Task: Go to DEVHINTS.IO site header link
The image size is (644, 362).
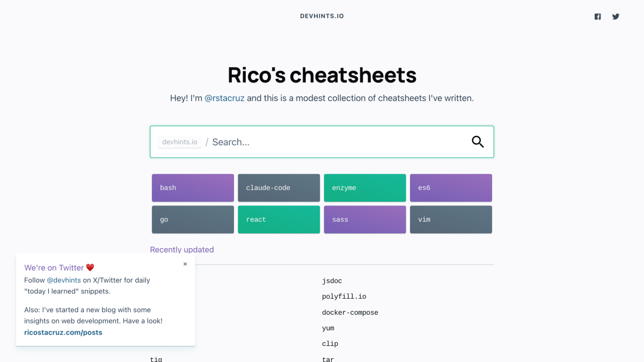Action: point(322,16)
